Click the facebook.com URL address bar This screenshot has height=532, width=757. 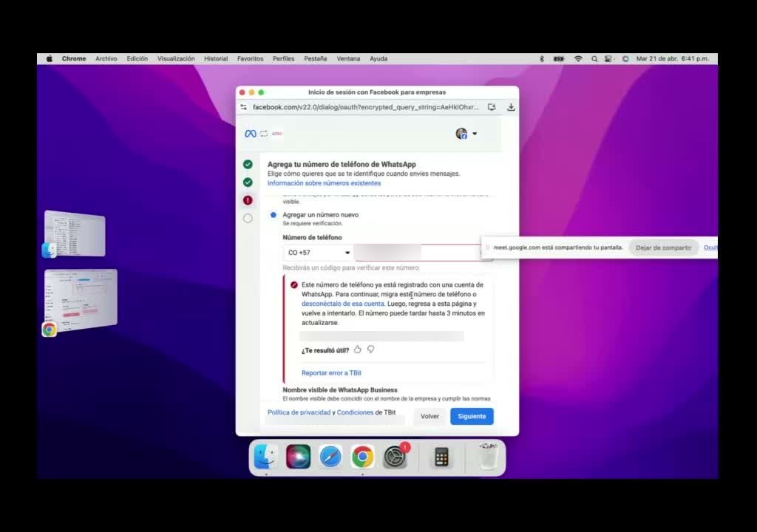click(x=365, y=107)
